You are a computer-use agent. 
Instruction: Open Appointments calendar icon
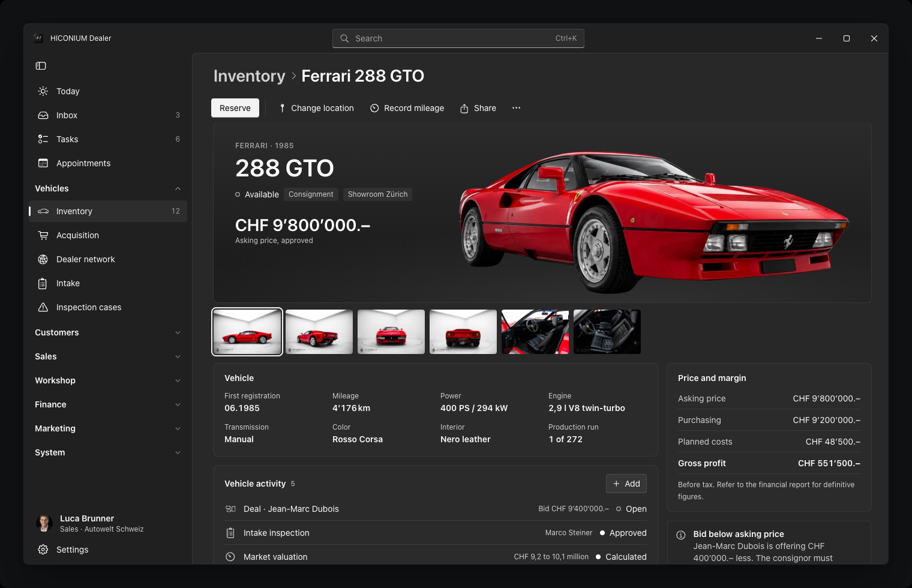point(43,163)
